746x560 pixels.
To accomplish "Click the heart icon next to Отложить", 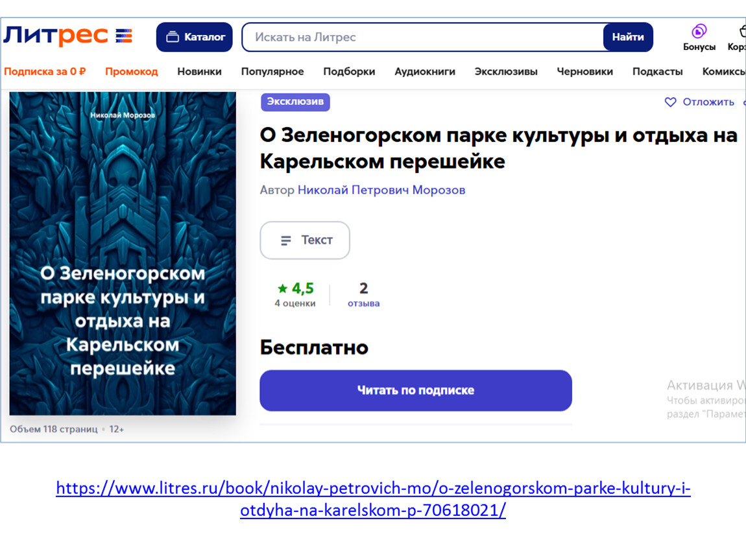I will tap(670, 102).
